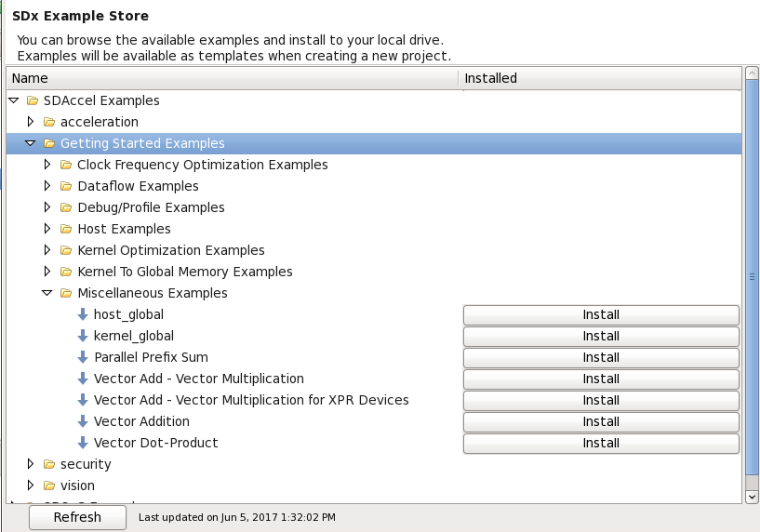
Task: Install the Vector Dot-Product example
Action: [601, 443]
